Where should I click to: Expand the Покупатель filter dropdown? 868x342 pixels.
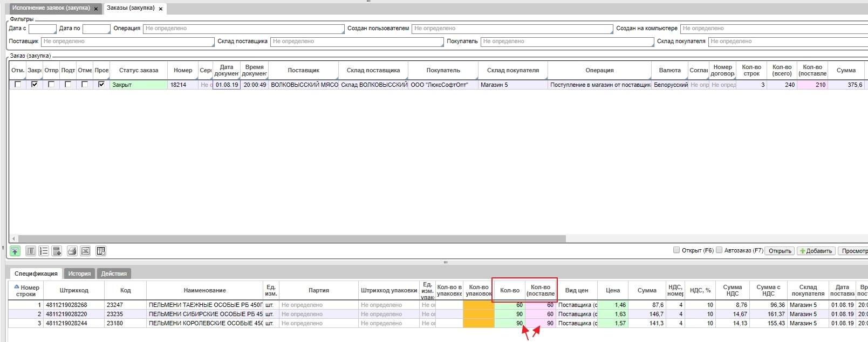(566, 42)
